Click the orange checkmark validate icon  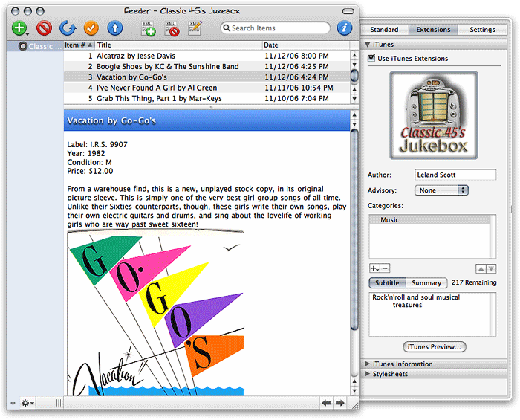click(x=91, y=28)
